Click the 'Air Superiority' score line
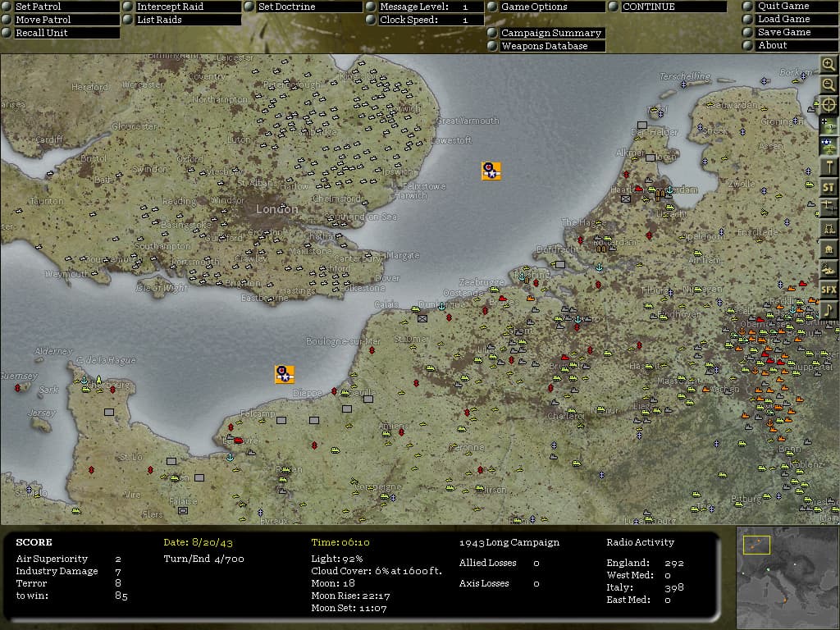This screenshot has width=840, height=630. point(69,559)
